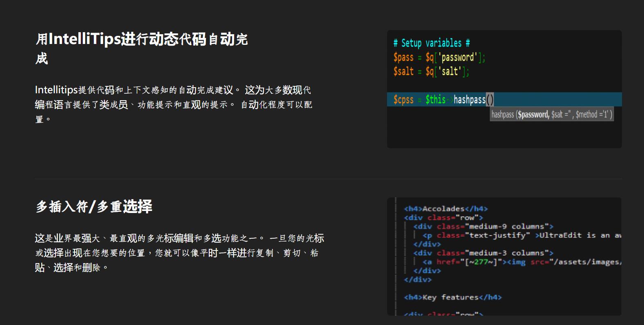The image size is (644, 325).
Task: Click the 'medium-9 columns' div code line
Action: pos(483,226)
